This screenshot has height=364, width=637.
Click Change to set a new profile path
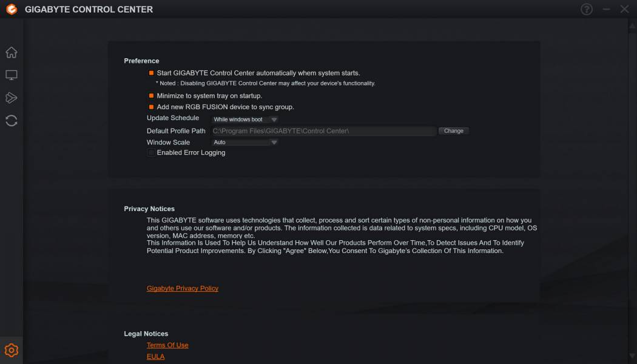point(454,130)
